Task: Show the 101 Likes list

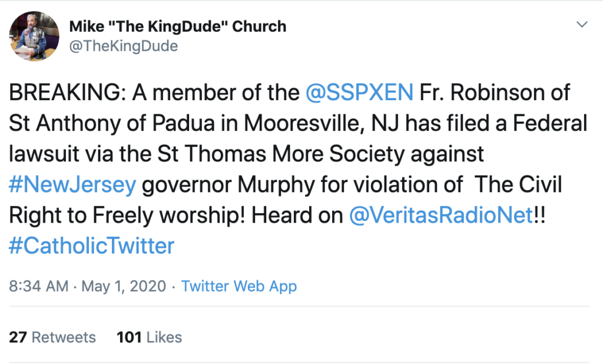Action: coord(150,337)
